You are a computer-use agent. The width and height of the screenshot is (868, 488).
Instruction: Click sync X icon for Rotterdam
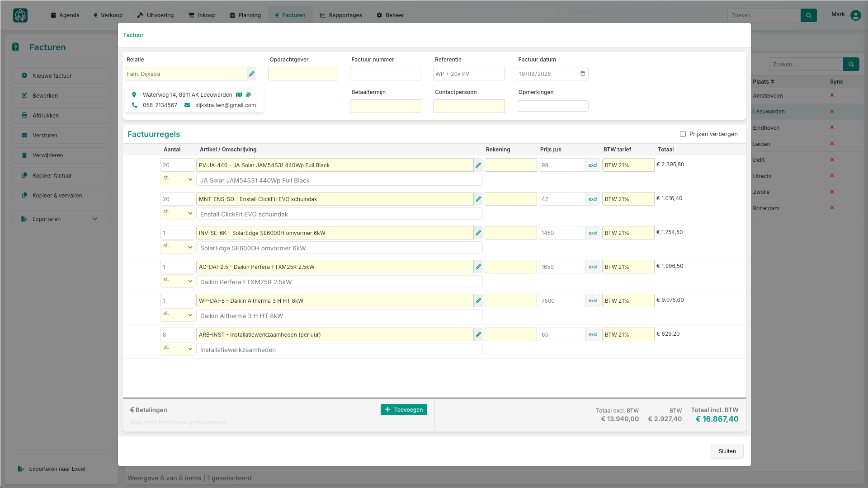tap(832, 208)
